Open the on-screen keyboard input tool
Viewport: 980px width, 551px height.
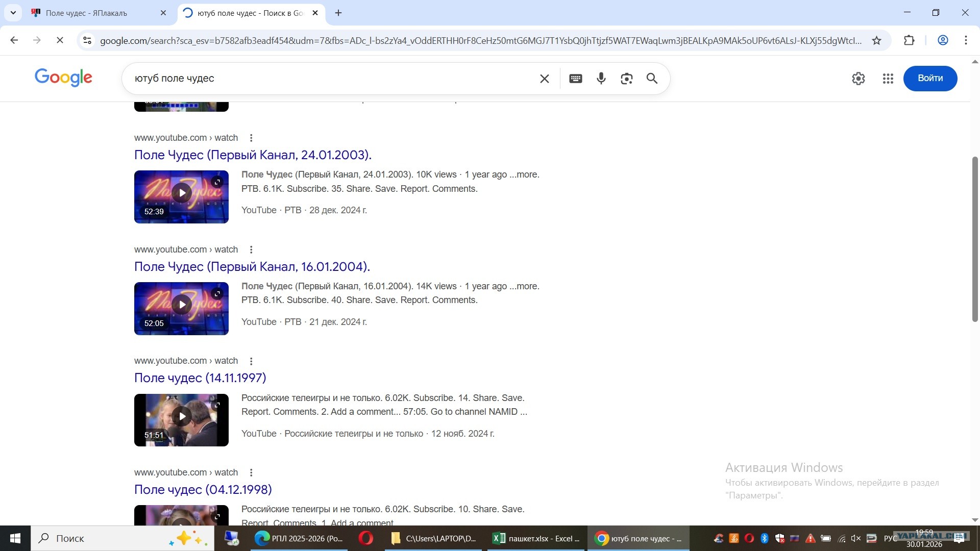coord(576,79)
